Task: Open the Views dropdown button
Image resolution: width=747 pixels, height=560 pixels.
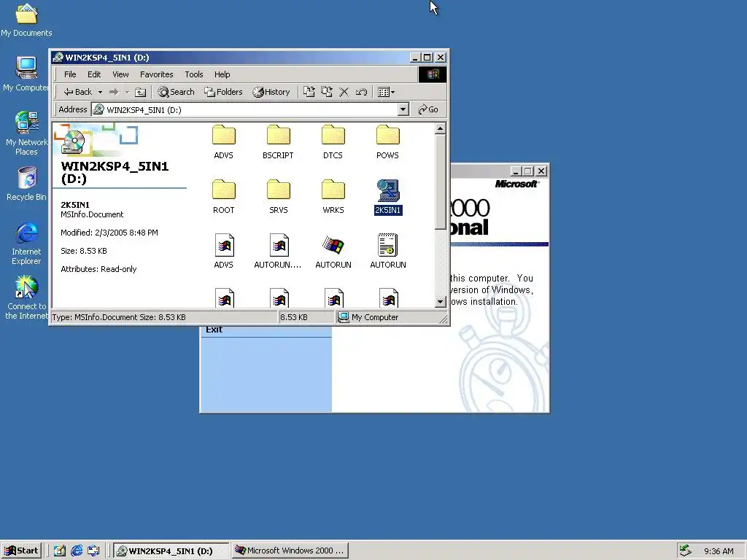Action: pyautogui.click(x=386, y=92)
